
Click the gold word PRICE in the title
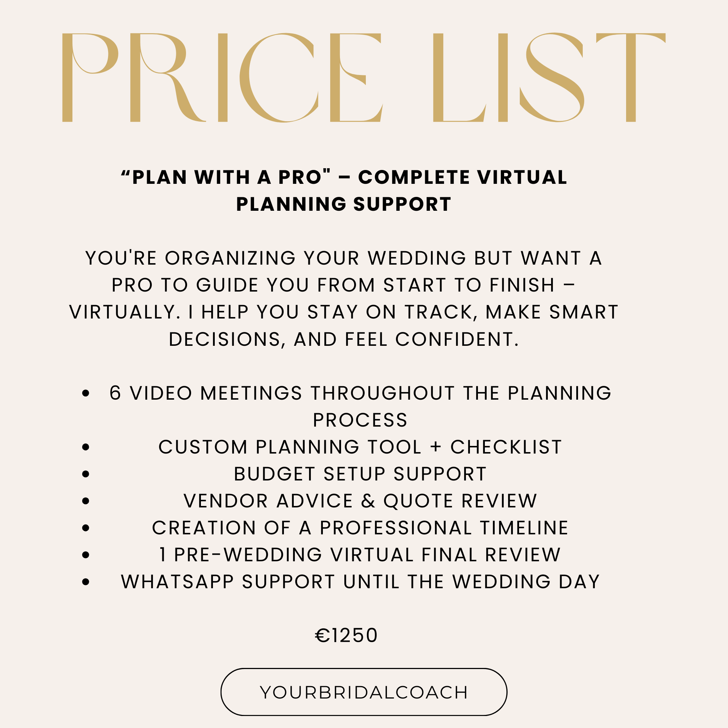222,78
